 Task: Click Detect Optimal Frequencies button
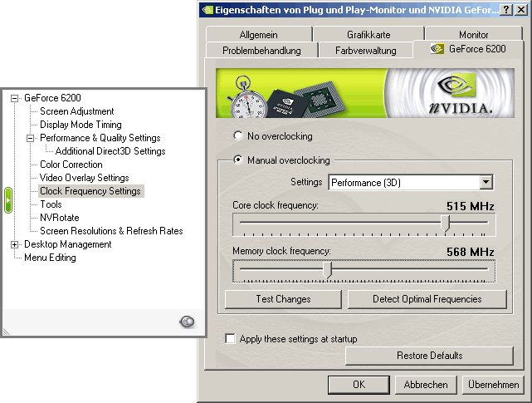point(427,299)
